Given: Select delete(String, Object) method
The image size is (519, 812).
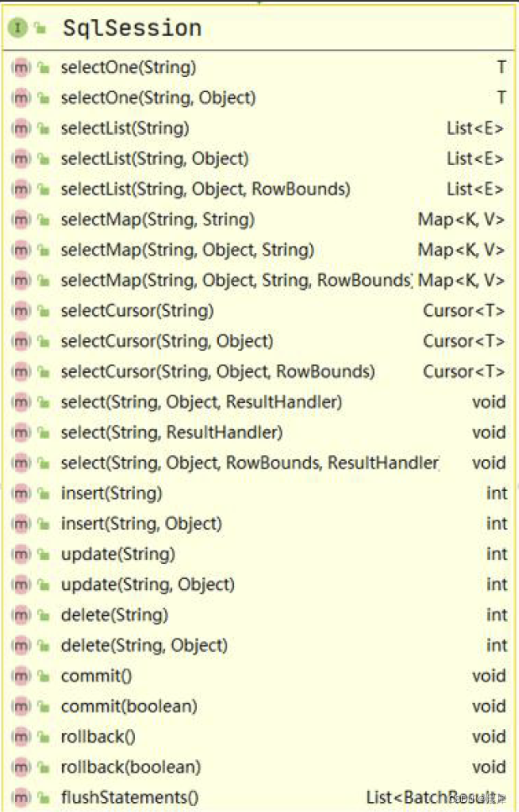Looking at the screenshot, I should click(144, 645).
